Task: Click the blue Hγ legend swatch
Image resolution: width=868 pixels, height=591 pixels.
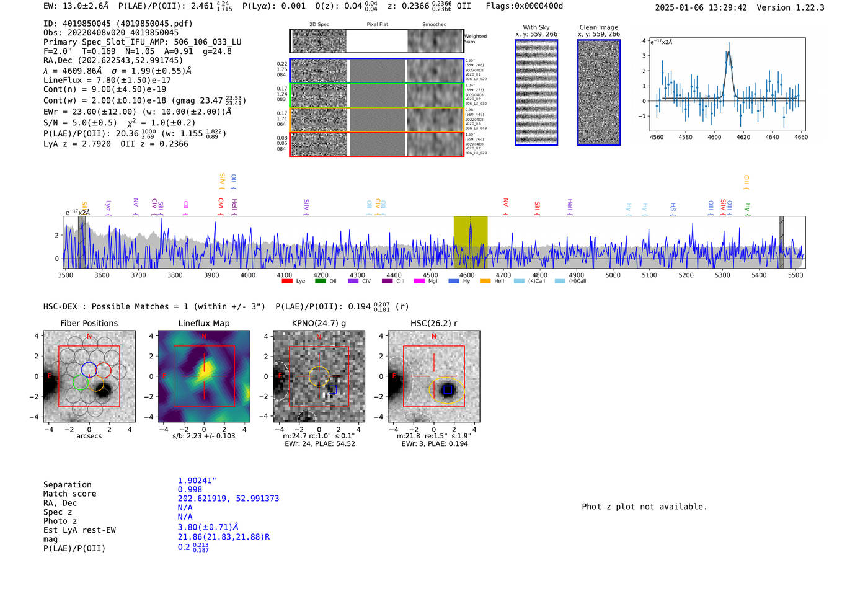Action: [x=454, y=281]
